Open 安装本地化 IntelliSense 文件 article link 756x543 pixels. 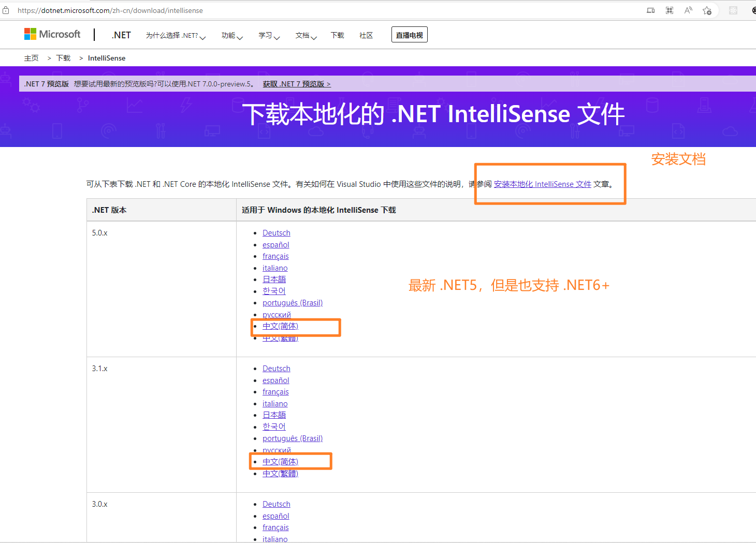pyautogui.click(x=542, y=184)
